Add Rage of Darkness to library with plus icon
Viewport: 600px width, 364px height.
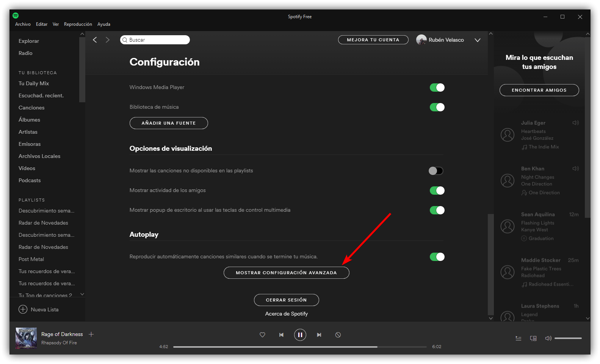[x=91, y=334]
